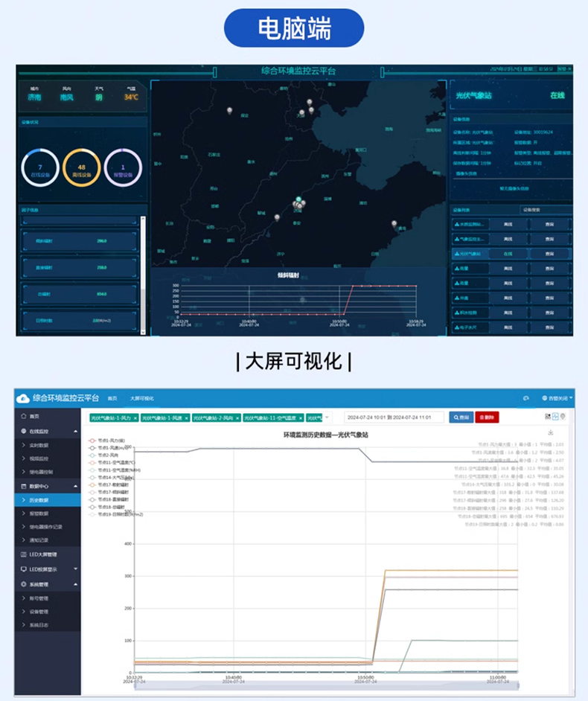Toggle 节点1-风力 series in chart legend
Screen dimensions: 588x701
109,441
